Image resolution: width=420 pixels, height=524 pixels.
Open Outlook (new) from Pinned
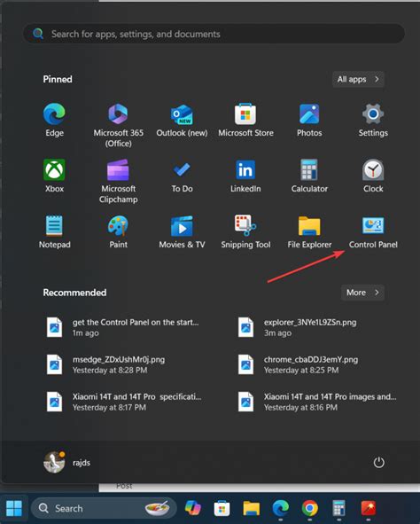(x=182, y=120)
